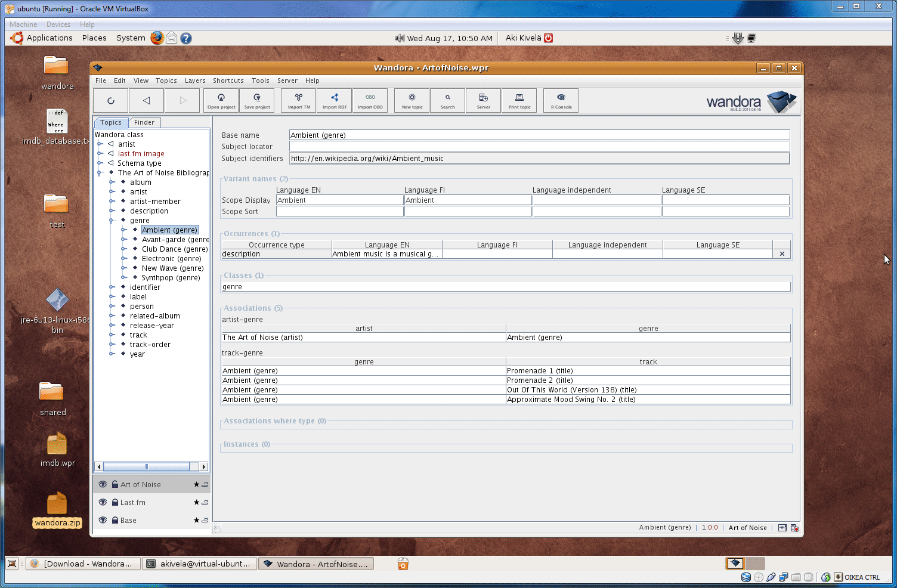Click the Print topic button
The height and width of the screenshot is (588, 897).
click(x=519, y=100)
